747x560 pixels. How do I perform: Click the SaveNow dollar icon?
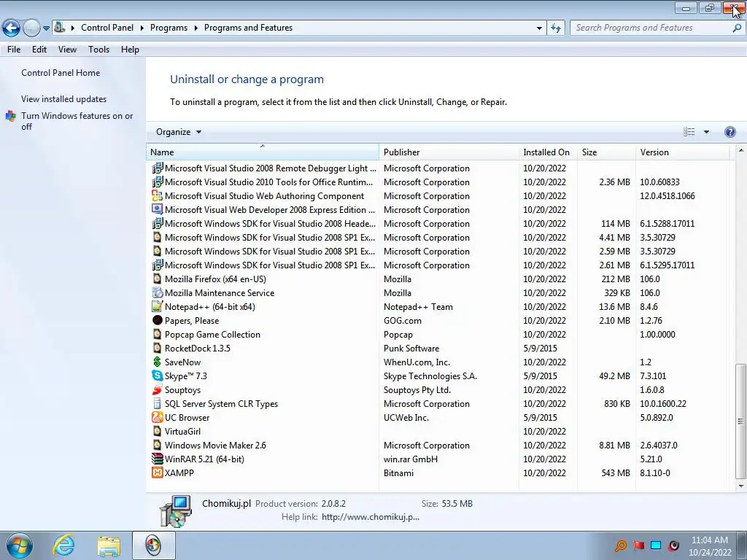click(158, 362)
